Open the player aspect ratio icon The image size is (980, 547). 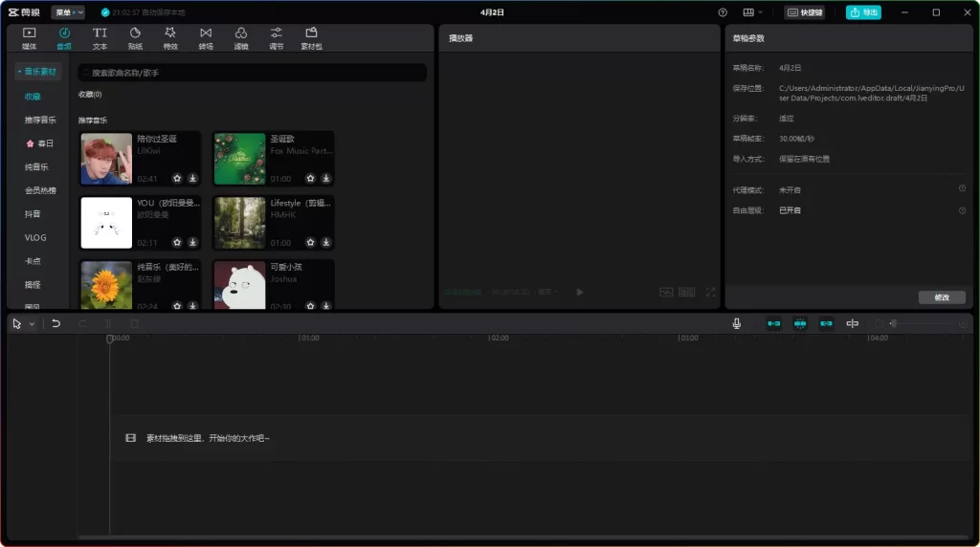pyautogui.click(x=687, y=293)
